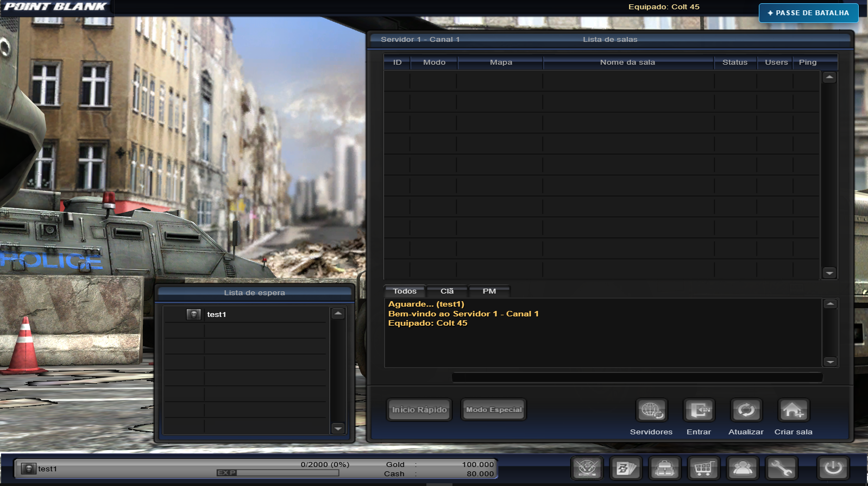868x486 pixels.
Task: Click chat box scroll up arrow
Action: point(830,304)
